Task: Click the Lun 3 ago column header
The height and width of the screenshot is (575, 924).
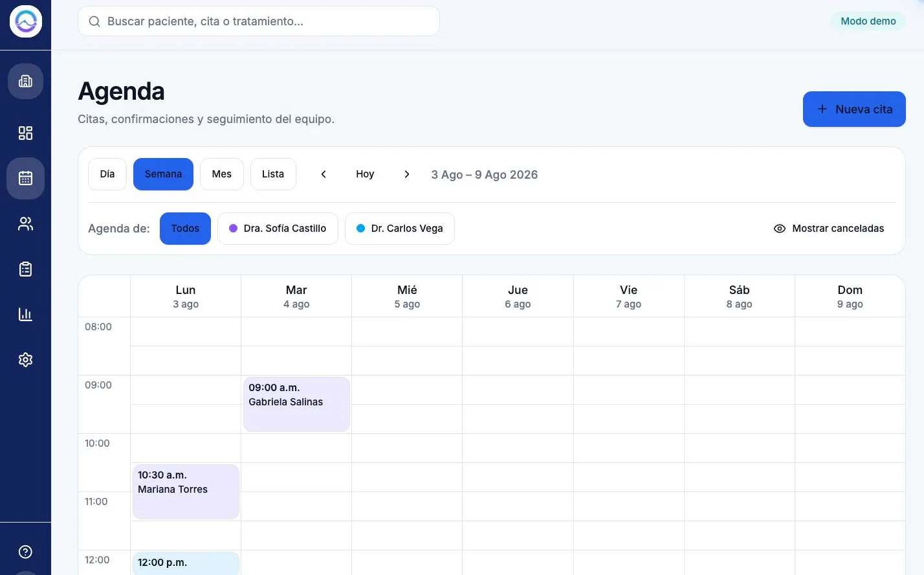Action: tap(186, 297)
